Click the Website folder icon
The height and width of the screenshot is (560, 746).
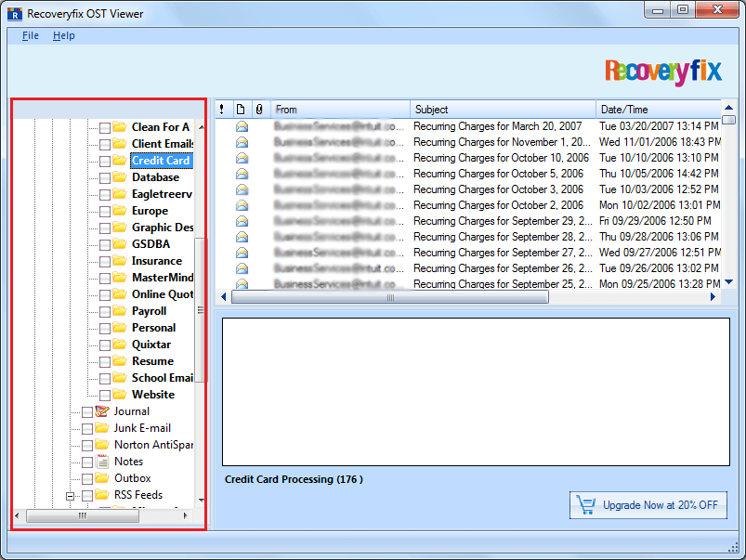(120, 395)
